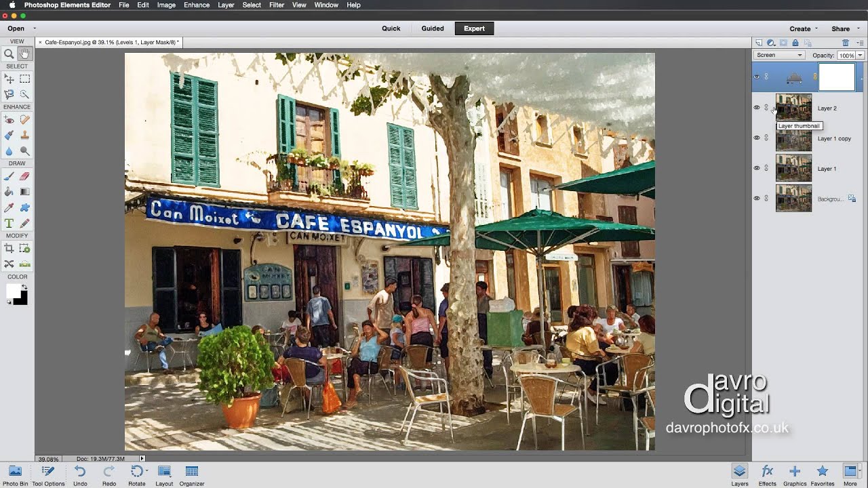
Task: Select the Recompose tool
Action: pos(24,249)
